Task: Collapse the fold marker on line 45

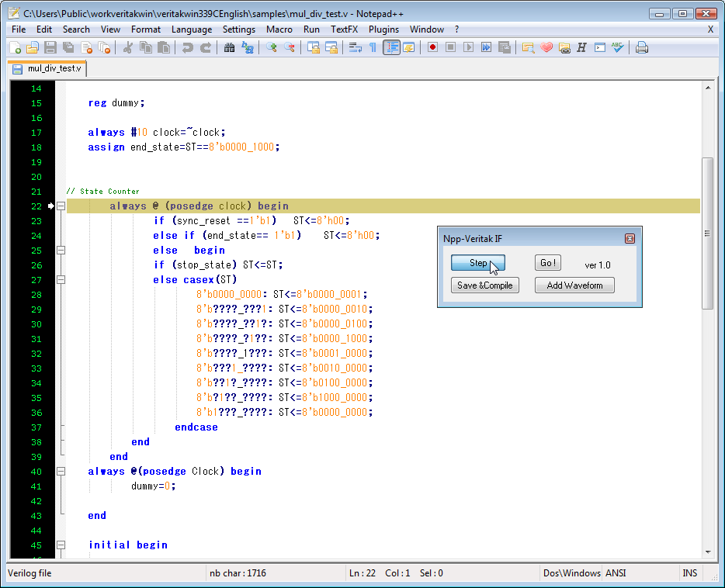Action: (x=61, y=545)
